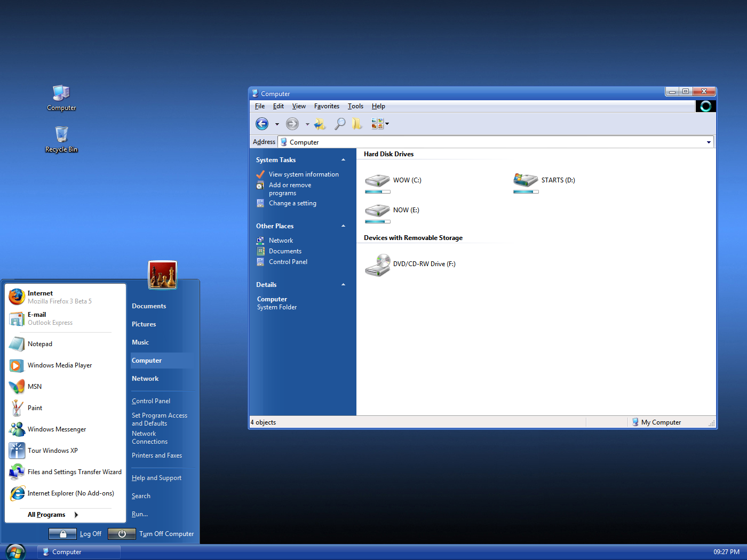Open Network in Start menu right pane
Image resolution: width=747 pixels, height=560 pixels.
point(145,379)
